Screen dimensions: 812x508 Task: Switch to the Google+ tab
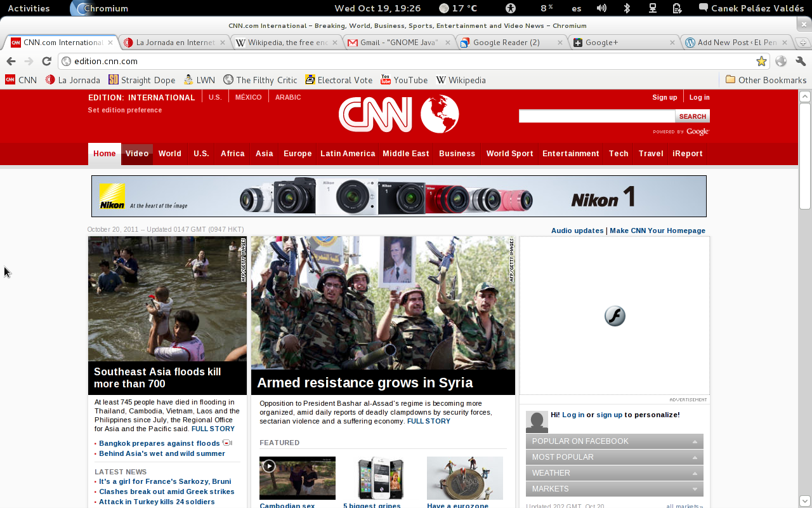click(624, 43)
